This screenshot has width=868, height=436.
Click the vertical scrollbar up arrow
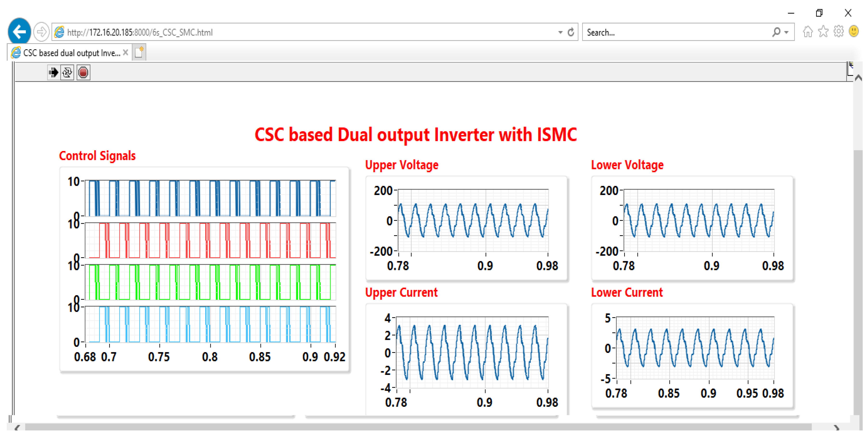click(858, 78)
